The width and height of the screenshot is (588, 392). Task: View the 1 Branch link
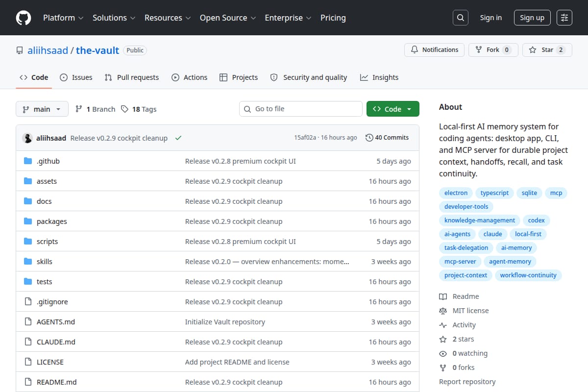point(95,109)
